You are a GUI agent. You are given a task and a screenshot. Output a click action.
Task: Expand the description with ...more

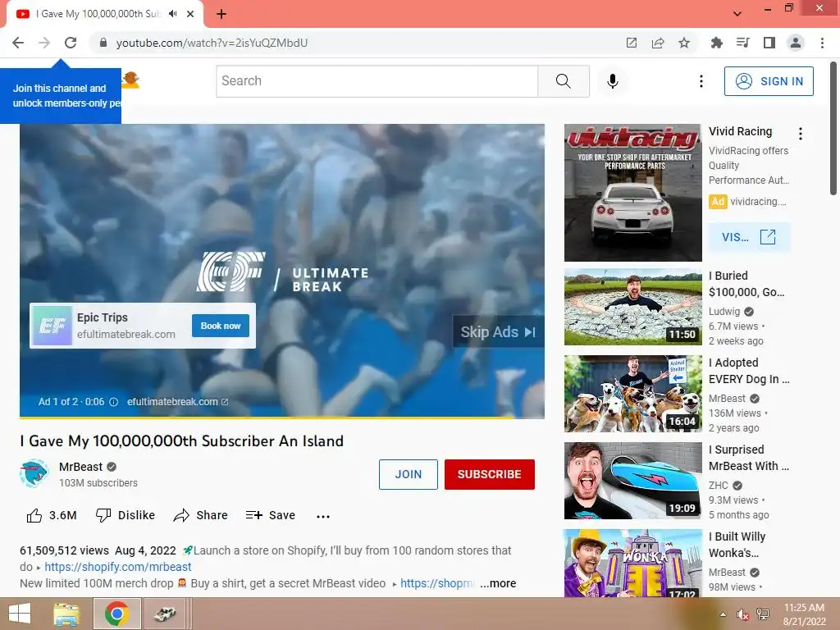click(498, 583)
